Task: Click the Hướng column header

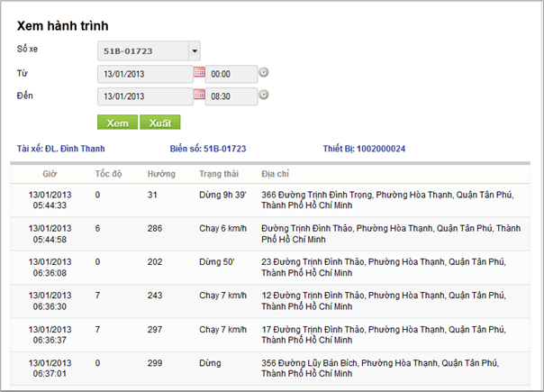Action: coord(161,173)
